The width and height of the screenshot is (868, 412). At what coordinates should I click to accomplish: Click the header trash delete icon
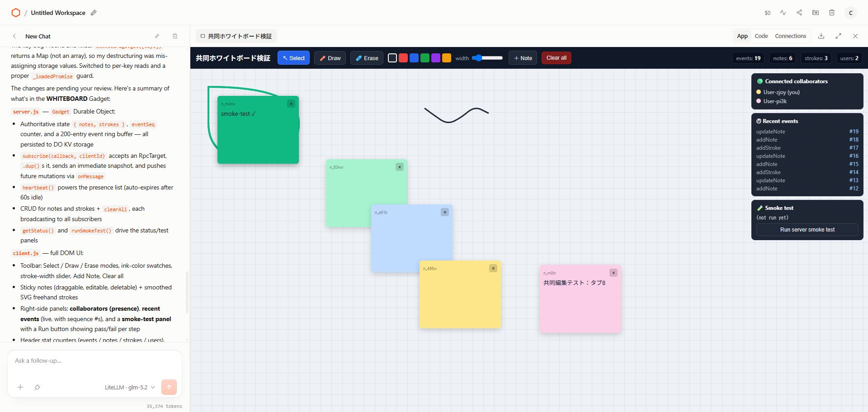832,13
